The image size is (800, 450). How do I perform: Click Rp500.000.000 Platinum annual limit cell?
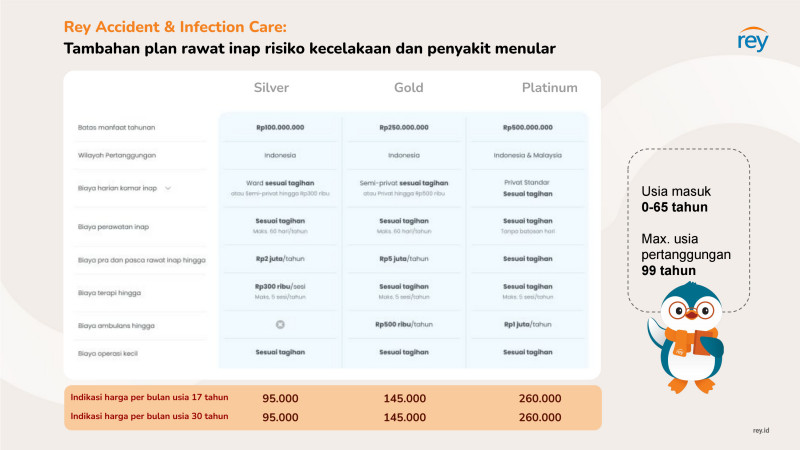click(x=528, y=128)
